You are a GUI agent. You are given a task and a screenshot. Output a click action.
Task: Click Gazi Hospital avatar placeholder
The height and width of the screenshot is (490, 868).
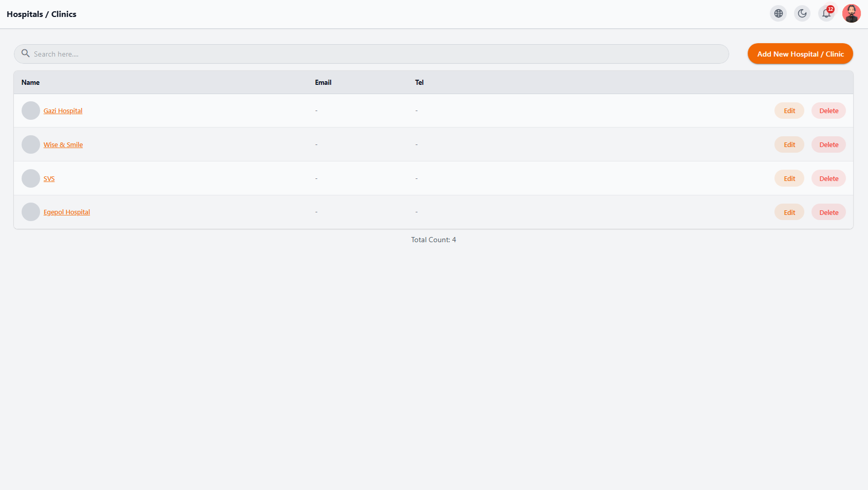pos(31,111)
